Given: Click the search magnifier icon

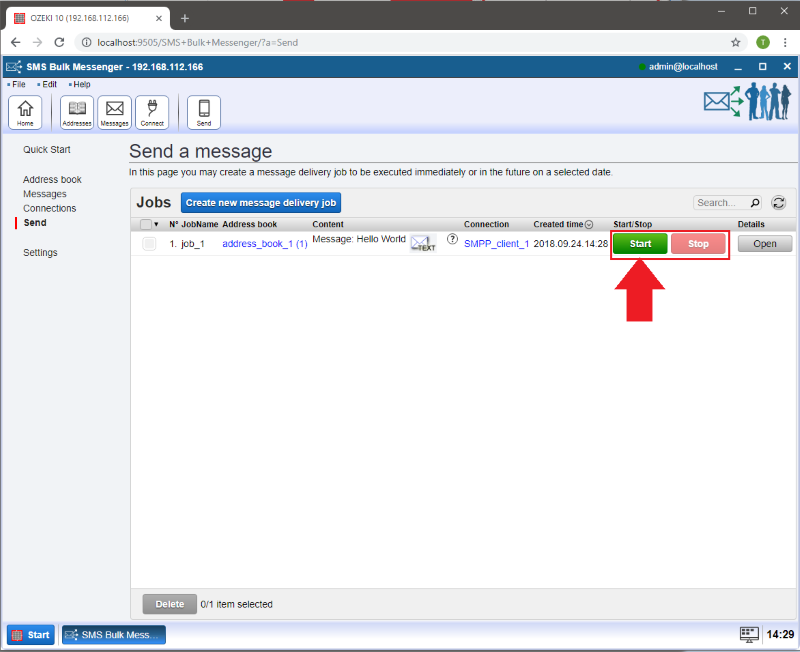Looking at the screenshot, I should pyautogui.click(x=755, y=203).
